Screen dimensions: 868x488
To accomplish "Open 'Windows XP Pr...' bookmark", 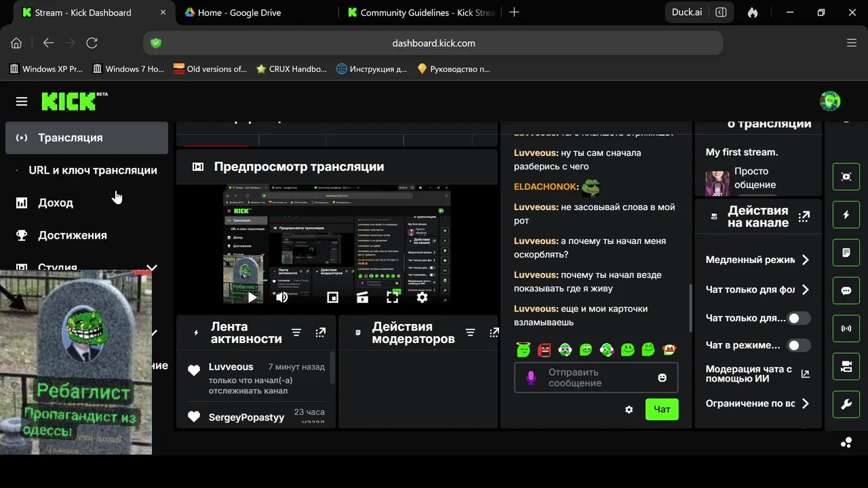I will coord(47,68).
